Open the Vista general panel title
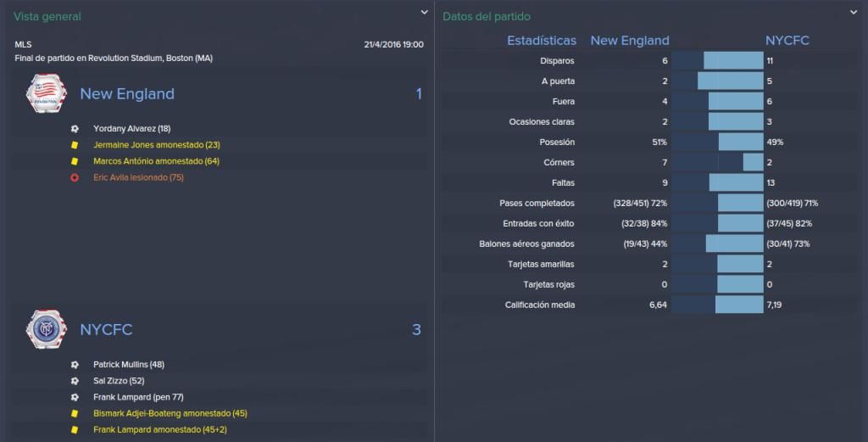Viewport: 868px width, 442px height. [x=47, y=17]
